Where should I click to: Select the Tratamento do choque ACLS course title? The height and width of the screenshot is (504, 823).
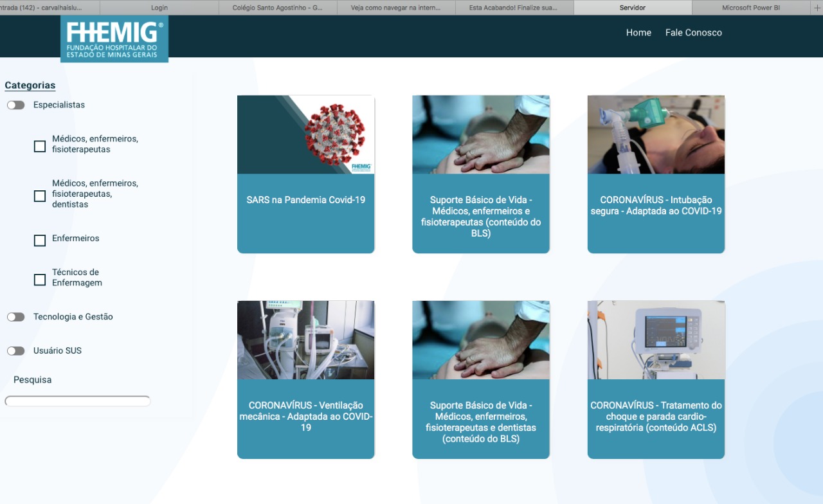click(x=656, y=417)
